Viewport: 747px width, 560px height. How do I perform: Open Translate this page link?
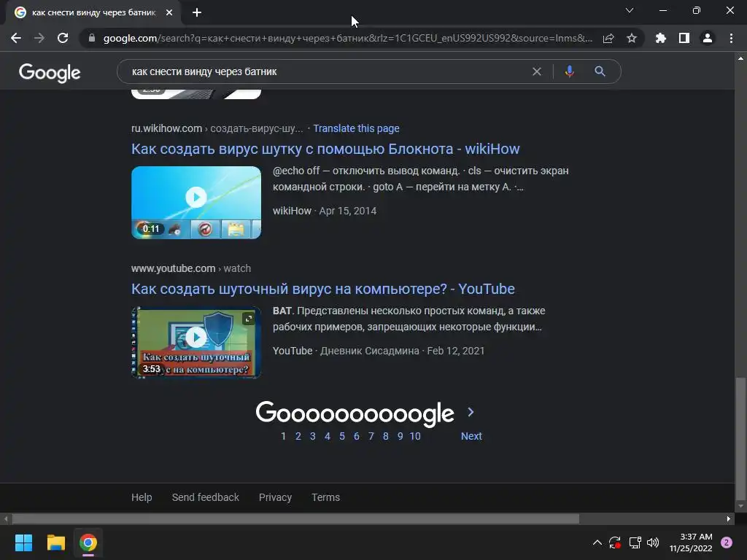pyautogui.click(x=356, y=128)
